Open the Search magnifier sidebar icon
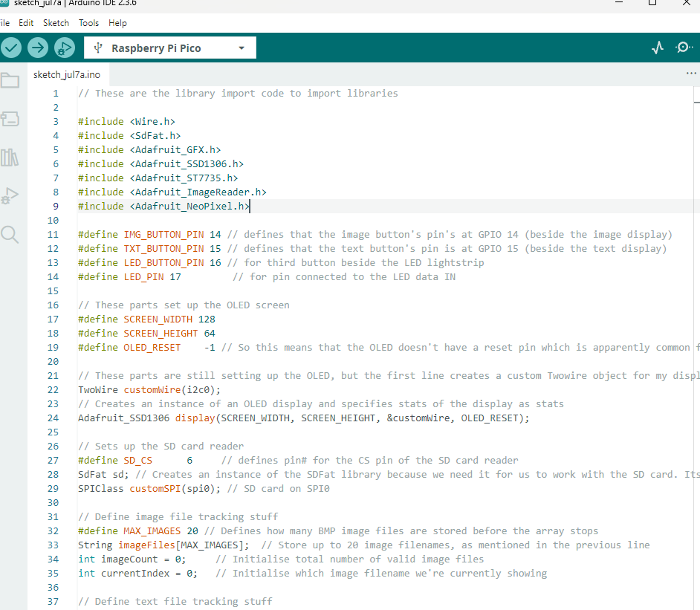Viewport: 700px width, 610px height. pyautogui.click(x=10, y=235)
